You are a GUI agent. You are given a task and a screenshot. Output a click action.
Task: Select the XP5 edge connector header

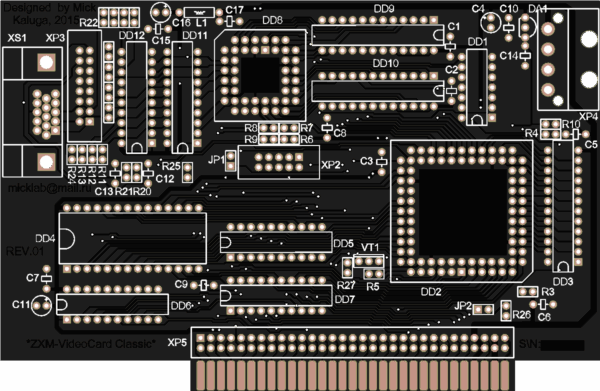(352, 342)
